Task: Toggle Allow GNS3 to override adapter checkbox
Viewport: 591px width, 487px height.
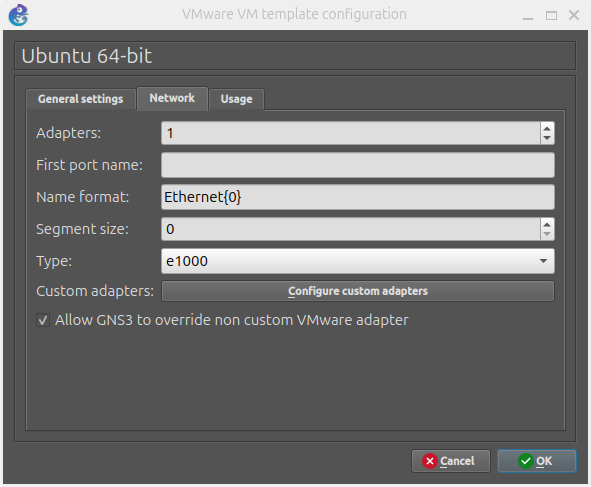Action: tap(43, 320)
